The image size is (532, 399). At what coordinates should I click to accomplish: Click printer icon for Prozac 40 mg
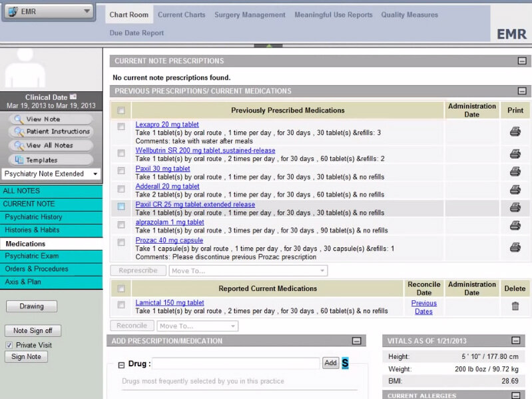pyautogui.click(x=515, y=247)
